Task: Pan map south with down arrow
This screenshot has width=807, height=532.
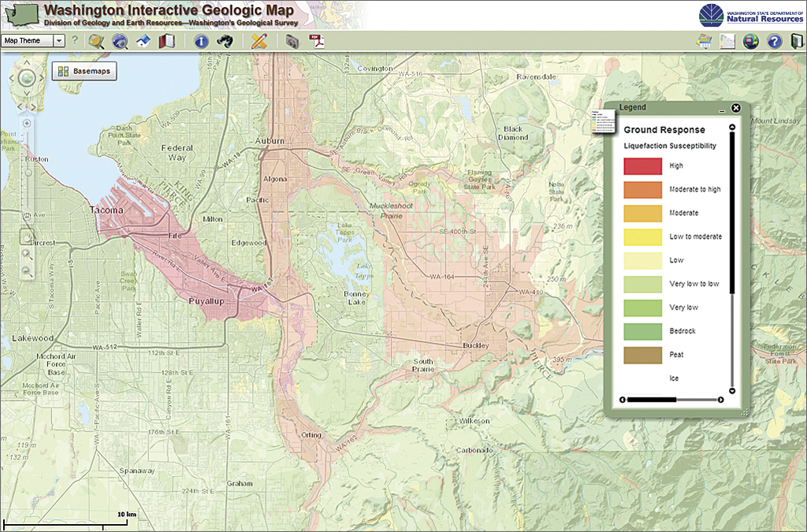Action: pyautogui.click(x=27, y=94)
